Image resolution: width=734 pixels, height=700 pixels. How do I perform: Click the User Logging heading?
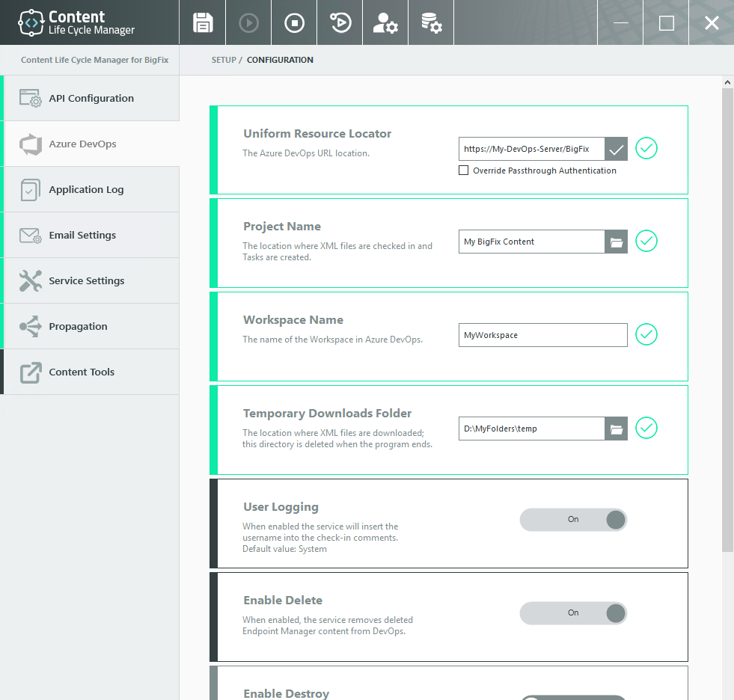281,507
